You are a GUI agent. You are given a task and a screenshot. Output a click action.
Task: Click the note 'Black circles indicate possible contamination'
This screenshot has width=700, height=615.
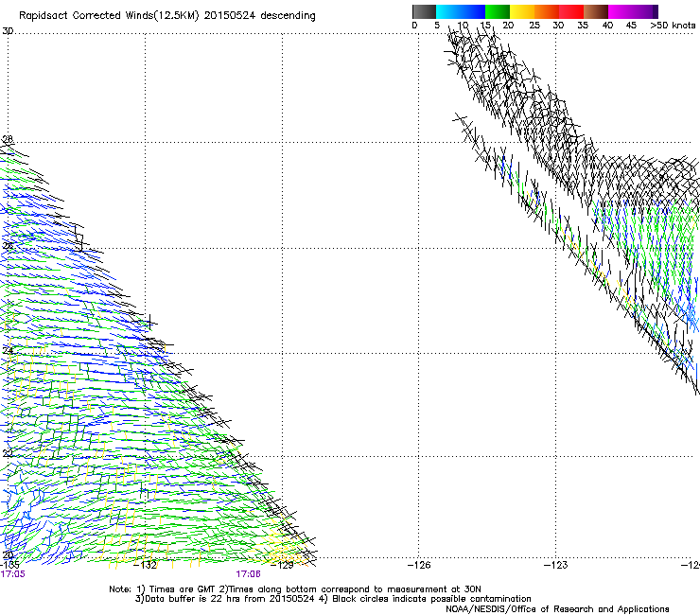(x=431, y=599)
